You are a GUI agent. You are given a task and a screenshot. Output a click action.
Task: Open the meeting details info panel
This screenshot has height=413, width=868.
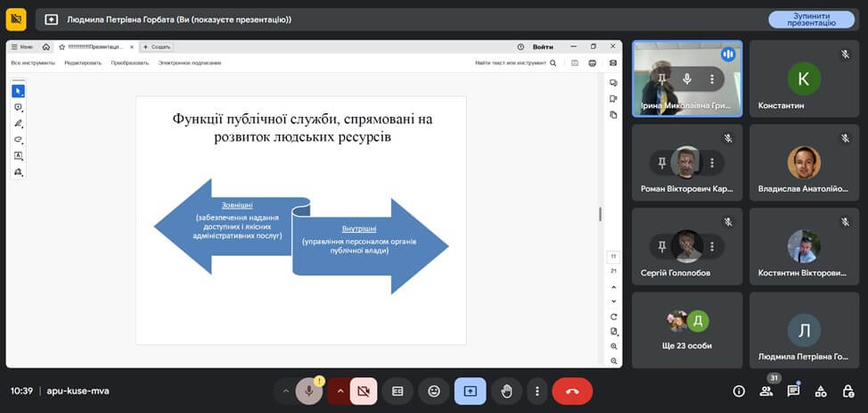(739, 391)
